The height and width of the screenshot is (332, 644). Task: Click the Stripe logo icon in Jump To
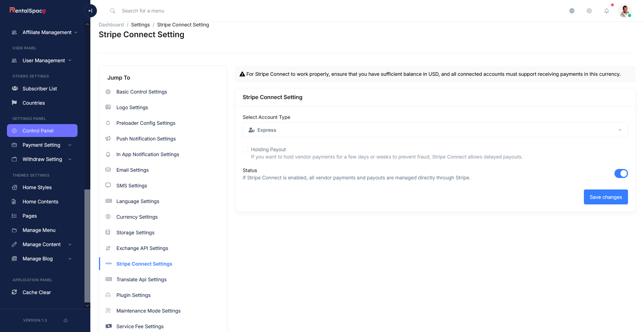(108, 264)
